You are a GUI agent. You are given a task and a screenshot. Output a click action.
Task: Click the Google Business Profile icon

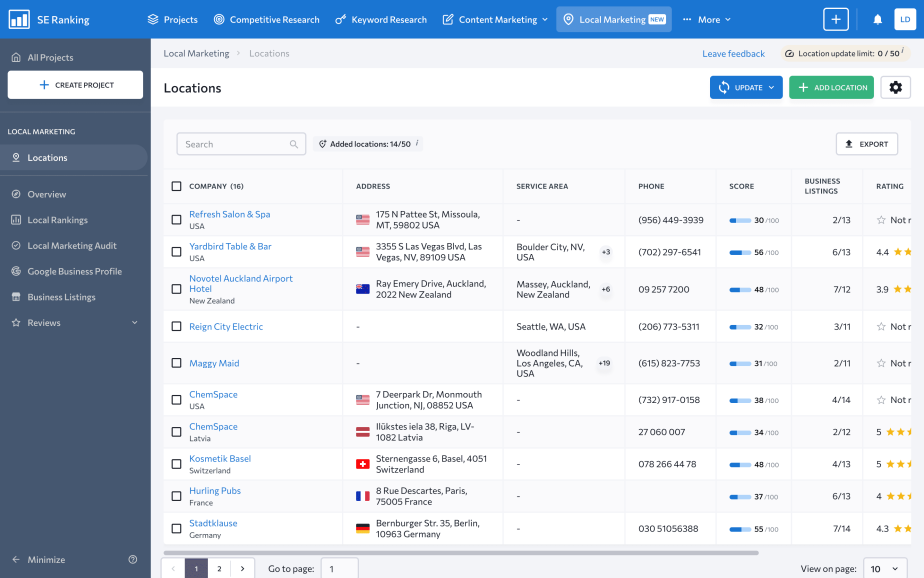pos(16,271)
